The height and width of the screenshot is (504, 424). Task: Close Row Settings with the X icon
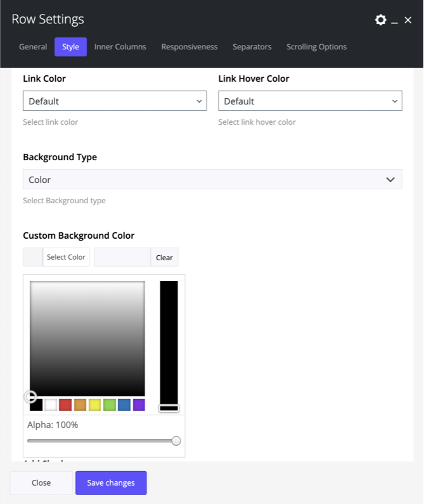tap(408, 21)
